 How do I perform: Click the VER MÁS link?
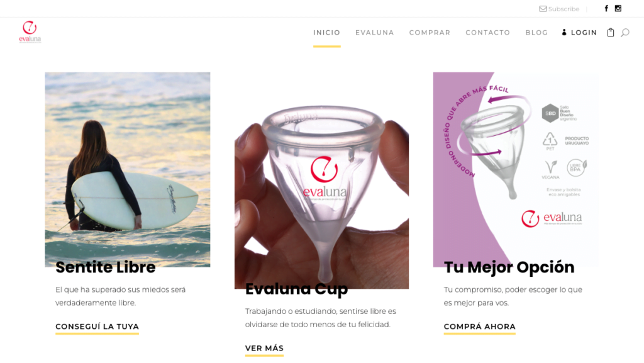tap(265, 349)
